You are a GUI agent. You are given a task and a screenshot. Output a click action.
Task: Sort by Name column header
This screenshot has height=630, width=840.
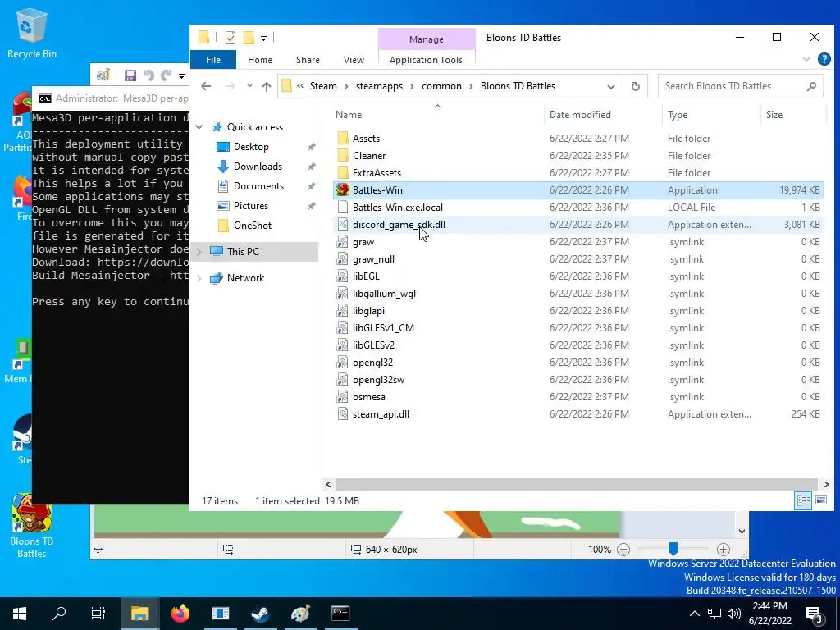click(348, 115)
